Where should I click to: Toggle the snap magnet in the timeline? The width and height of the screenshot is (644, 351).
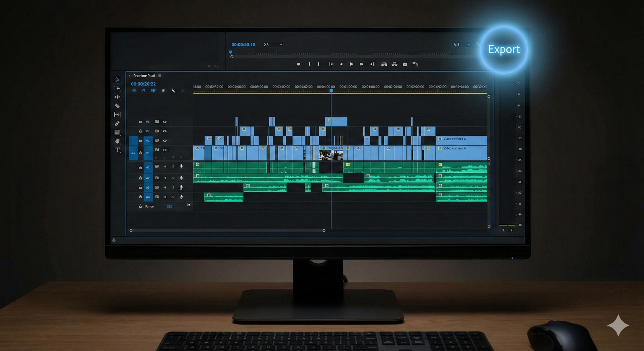click(143, 91)
